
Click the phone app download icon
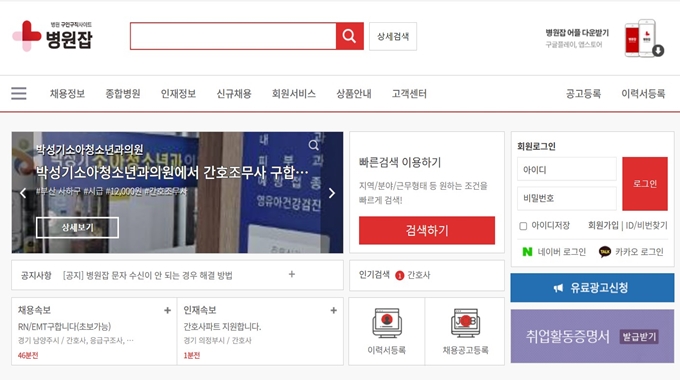pyautogui.click(x=644, y=38)
